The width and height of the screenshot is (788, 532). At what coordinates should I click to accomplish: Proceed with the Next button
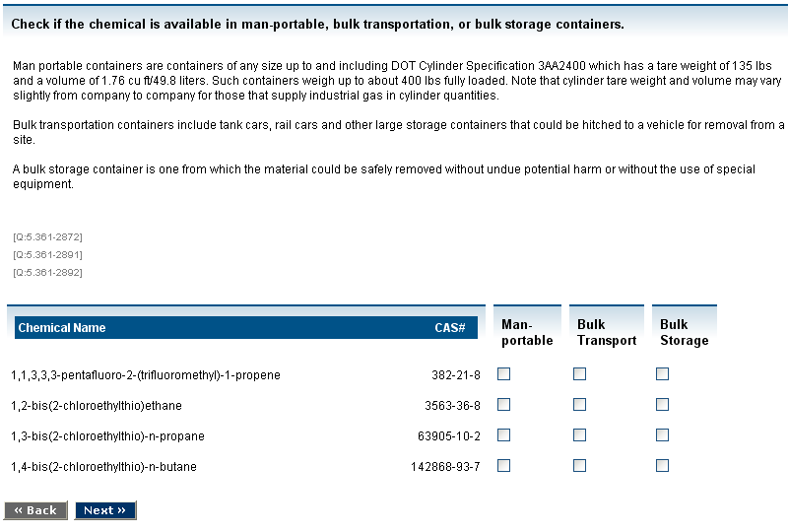(x=104, y=510)
